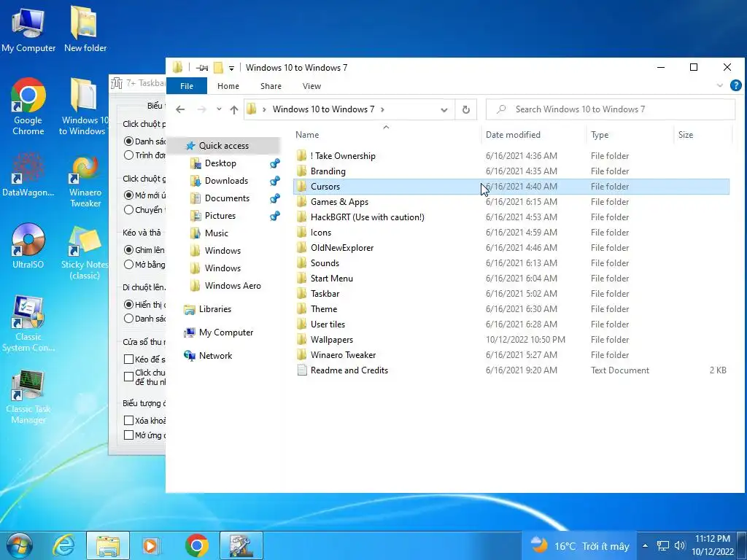Image resolution: width=747 pixels, height=560 pixels.
Task: Select the 'Mở mới' radio option in Tweaker
Action: tap(128, 195)
